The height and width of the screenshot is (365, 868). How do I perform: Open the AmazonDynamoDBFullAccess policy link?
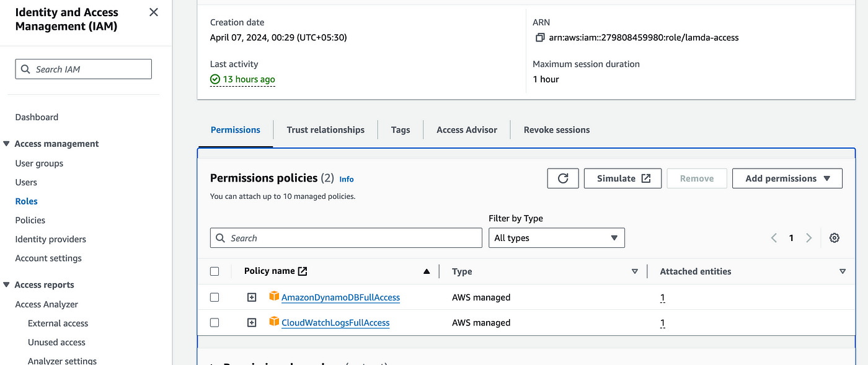tap(340, 297)
